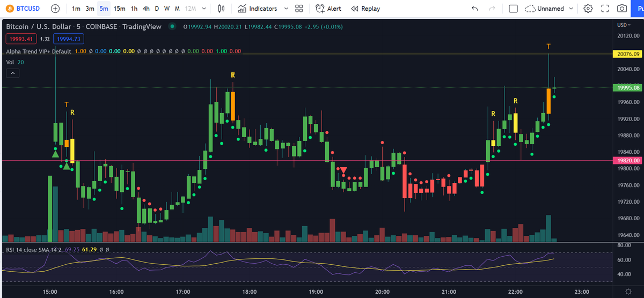644x298 pixels.
Task: Open the candlestick chart type selector
Action: click(222, 9)
